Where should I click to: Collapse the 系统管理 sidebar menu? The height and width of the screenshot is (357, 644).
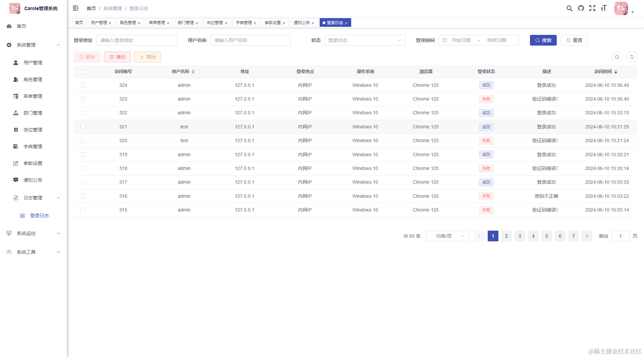[x=34, y=45]
